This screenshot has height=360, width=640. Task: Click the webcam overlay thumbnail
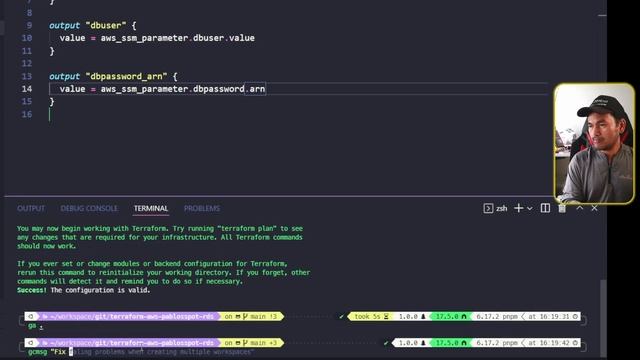[x=594, y=143]
